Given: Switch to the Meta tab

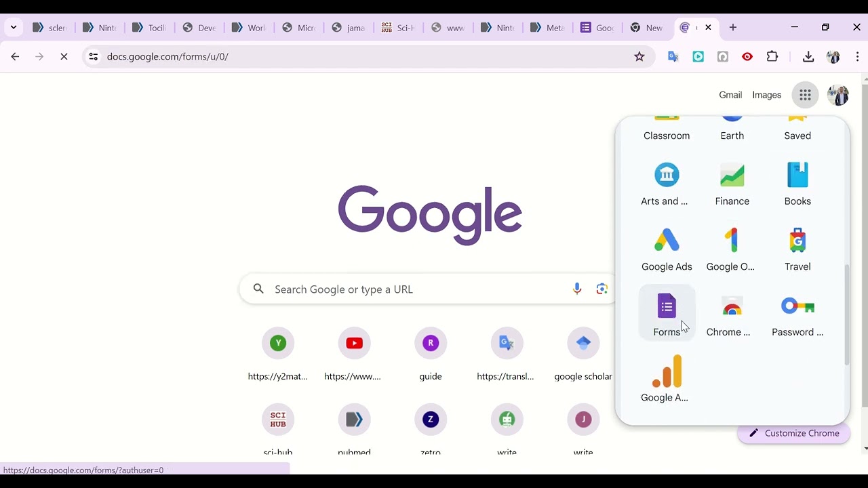Looking at the screenshot, I should click(548, 28).
